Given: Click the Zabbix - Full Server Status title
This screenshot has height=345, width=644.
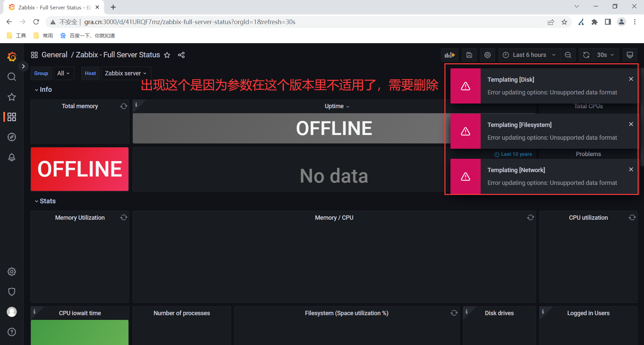Looking at the screenshot, I should [x=118, y=55].
